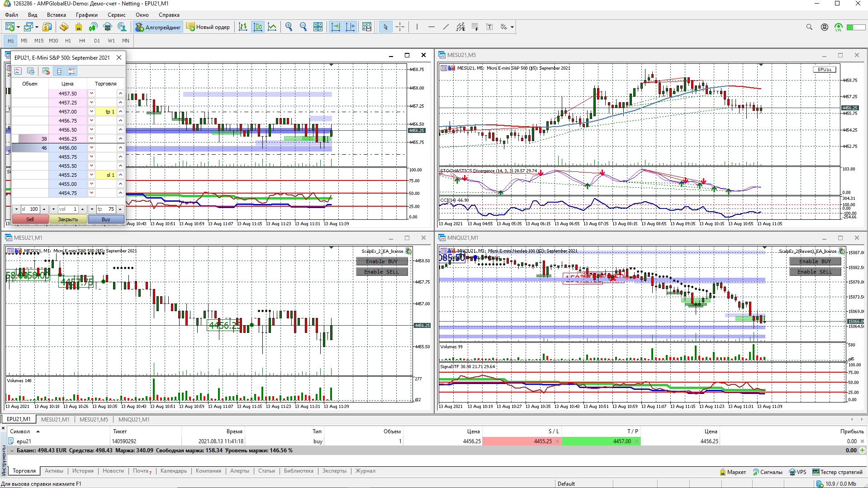
Task: Switch to the MNQU21,M1 chart tab
Action: pyautogui.click(x=134, y=419)
